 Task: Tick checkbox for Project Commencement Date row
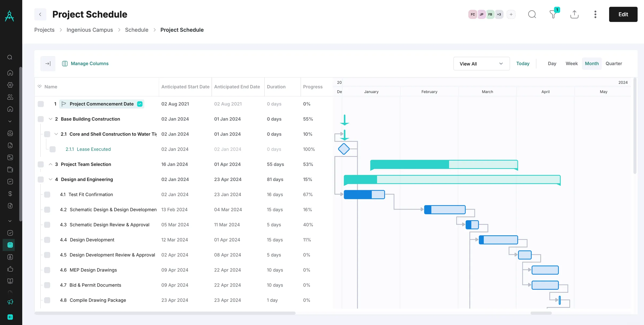pyautogui.click(x=41, y=104)
